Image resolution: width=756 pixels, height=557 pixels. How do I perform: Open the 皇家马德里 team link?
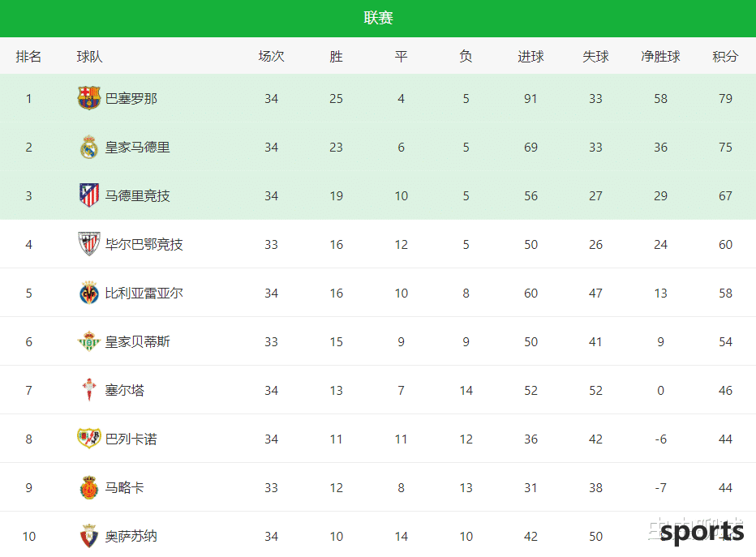coord(137,148)
